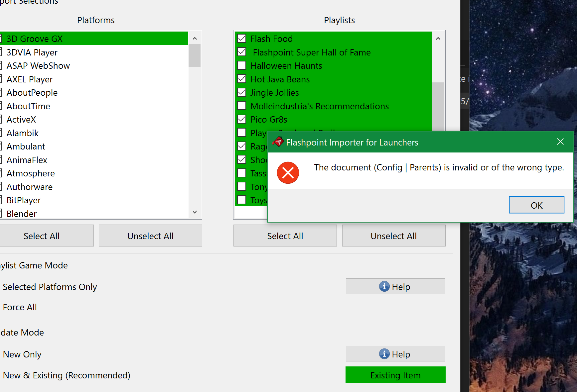The width and height of the screenshot is (577, 392).
Task: Toggle the checkbox for the Toys playlist row
Action: click(x=242, y=200)
